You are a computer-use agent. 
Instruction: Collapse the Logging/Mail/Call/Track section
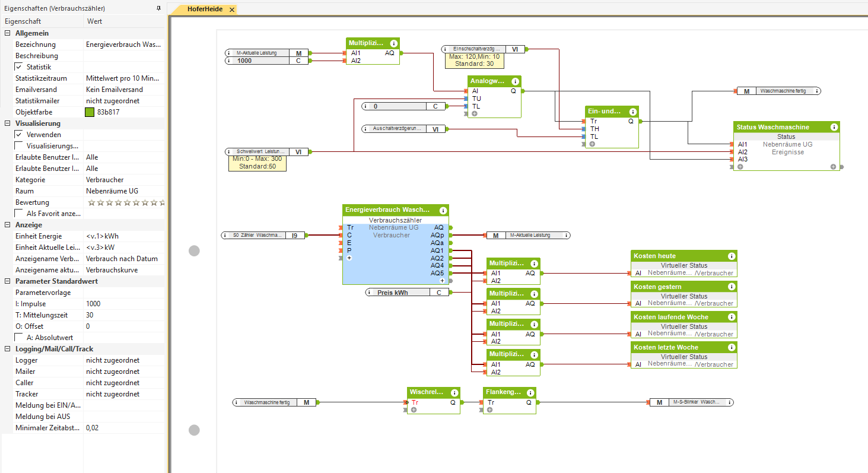click(7, 349)
